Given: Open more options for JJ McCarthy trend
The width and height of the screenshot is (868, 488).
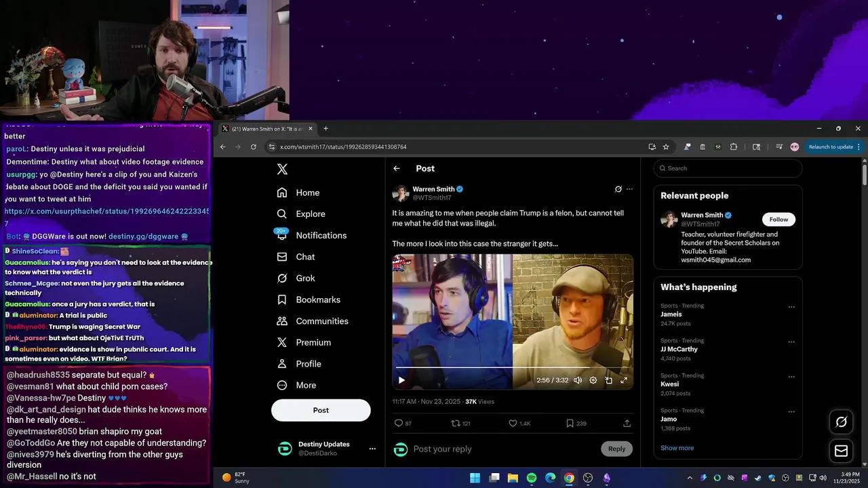Looking at the screenshot, I should [x=791, y=342].
